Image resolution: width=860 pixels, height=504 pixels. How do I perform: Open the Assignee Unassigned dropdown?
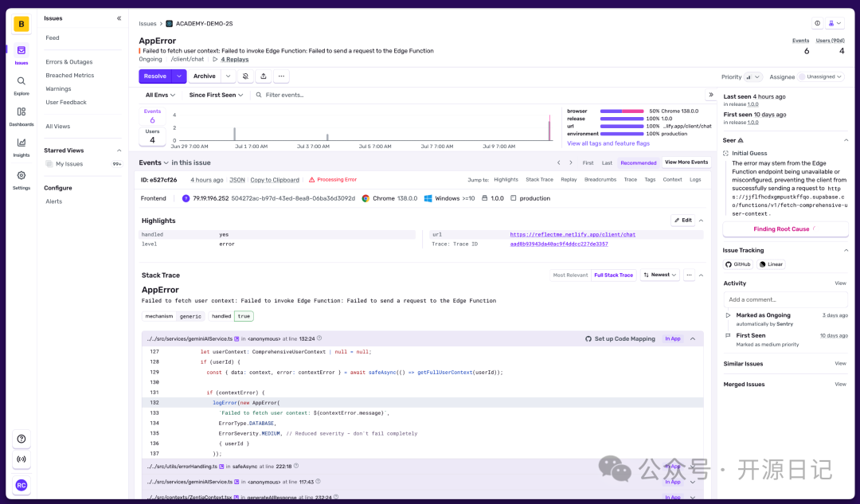820,76
